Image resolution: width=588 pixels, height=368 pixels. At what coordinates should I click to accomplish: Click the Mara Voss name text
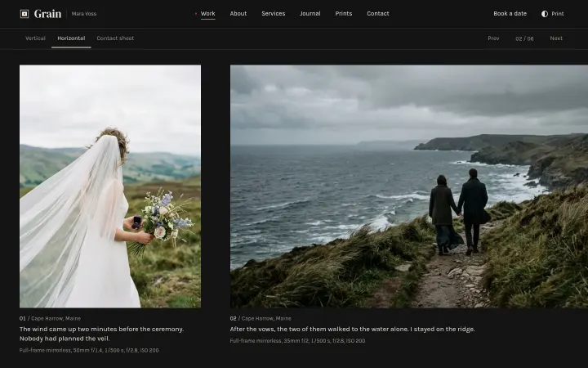point(84,14)
